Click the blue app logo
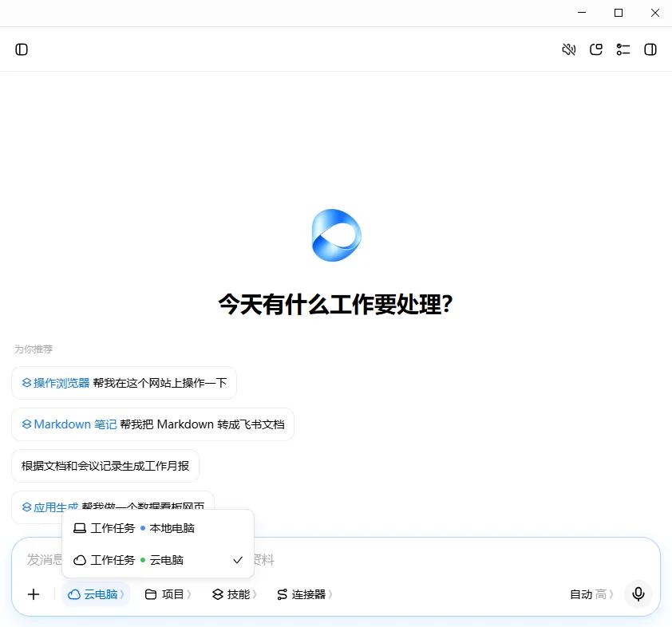The height and width of the screenshot is (627, 672). pos(337,235)
